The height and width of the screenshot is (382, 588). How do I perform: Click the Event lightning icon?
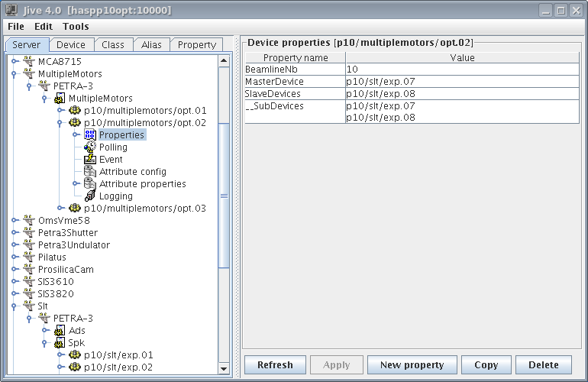(x=90, y=159)
